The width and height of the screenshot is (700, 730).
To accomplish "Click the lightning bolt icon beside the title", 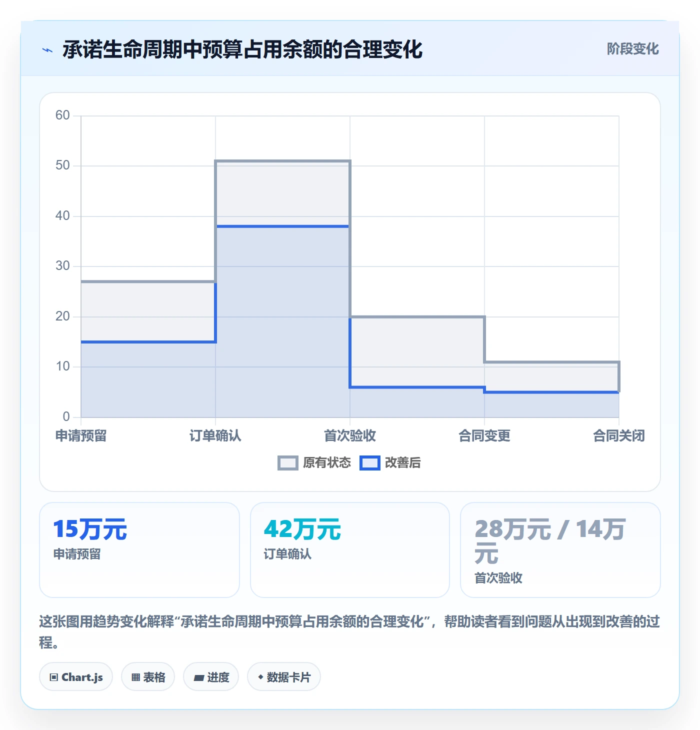I will click(47, 50).
